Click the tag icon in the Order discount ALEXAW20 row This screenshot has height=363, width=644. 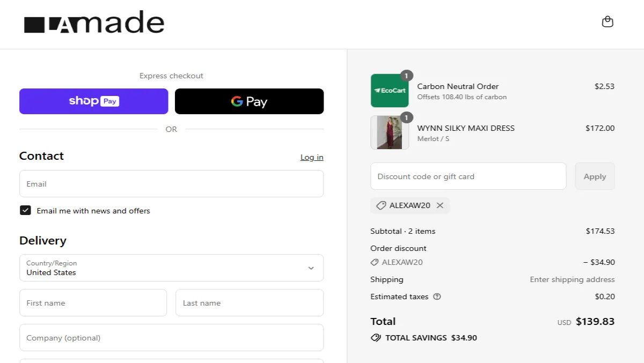(x=375, y=262)
